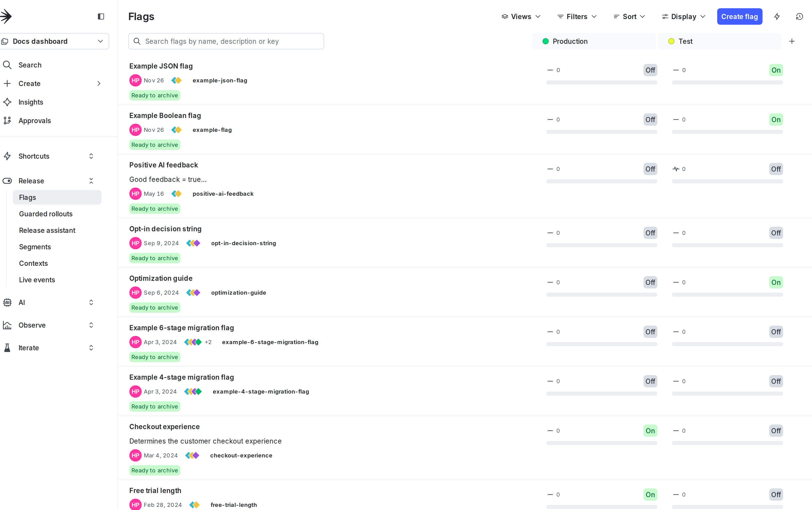The width and height of the screenshot is (812, 510).
Task: Turn on Positive AI feedback in Production
Action: tap(650, 169)
